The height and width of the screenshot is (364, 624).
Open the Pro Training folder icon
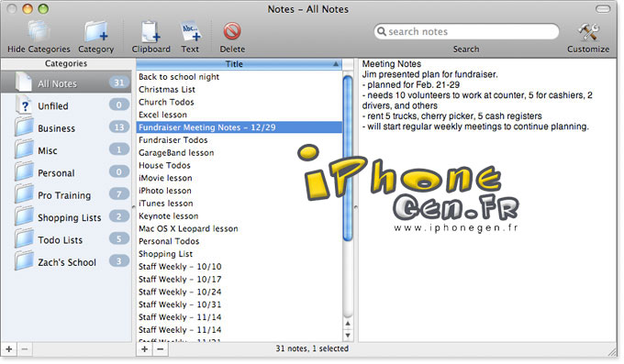coord(24,194)
